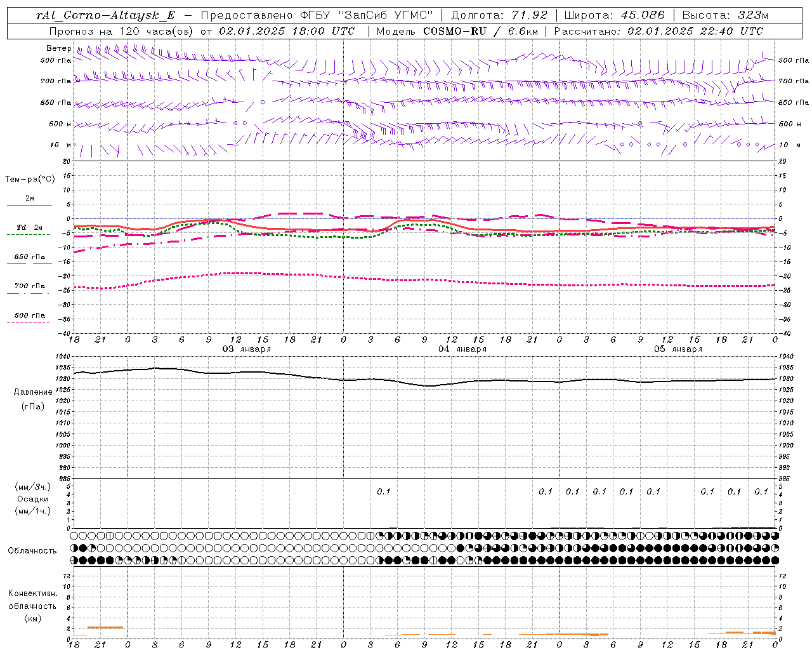Click the 2м temperature legend entry
Image resolution: width=812 pixels, height=650 pixels.
[x=30, y=199]
